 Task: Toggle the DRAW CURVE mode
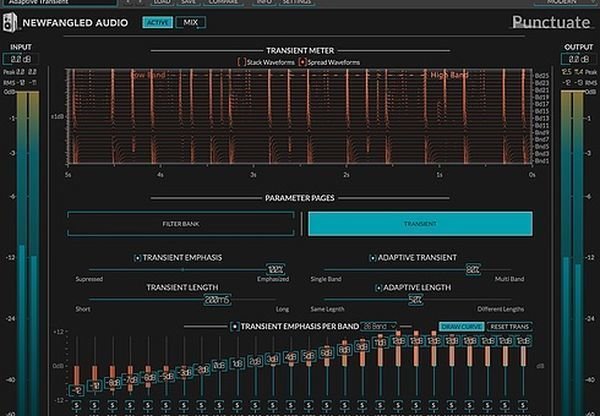[x=461, y=327]
